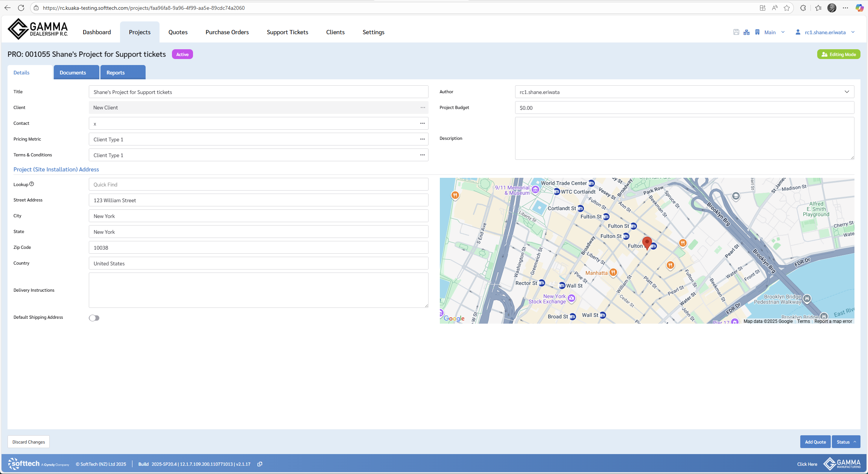Open Terms & Conditions ellipsis selector
Image resolution: width=868 pixels, height=474 pixels.
click(x=422, y=155)
